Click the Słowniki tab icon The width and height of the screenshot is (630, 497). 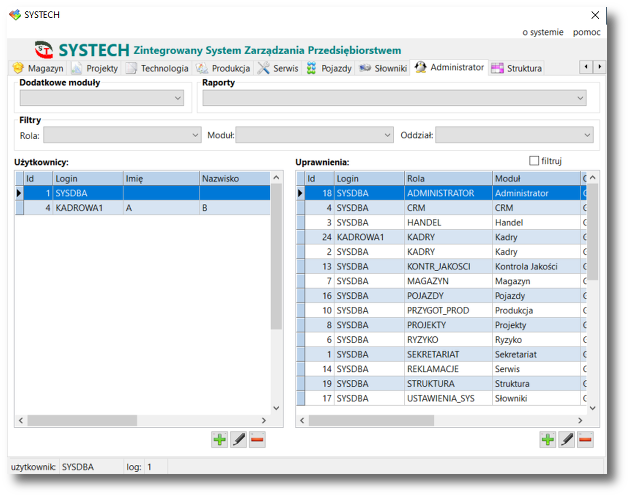coord(365,68)
